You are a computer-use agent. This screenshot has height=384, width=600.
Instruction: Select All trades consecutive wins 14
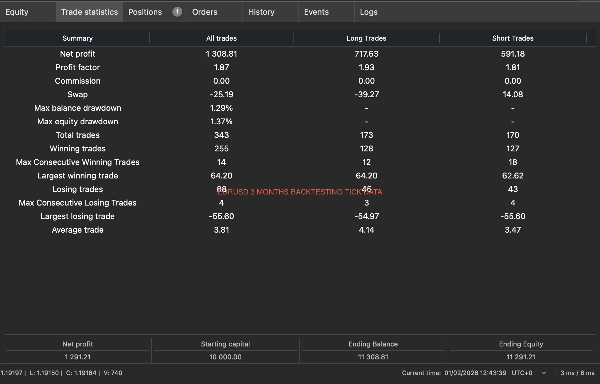221,162
